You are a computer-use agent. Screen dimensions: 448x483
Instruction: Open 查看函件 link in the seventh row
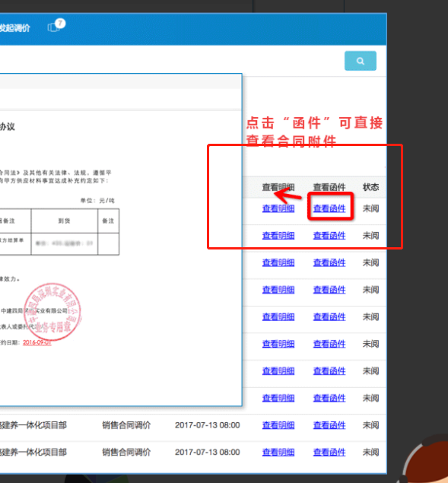click(x=329, y=371)
